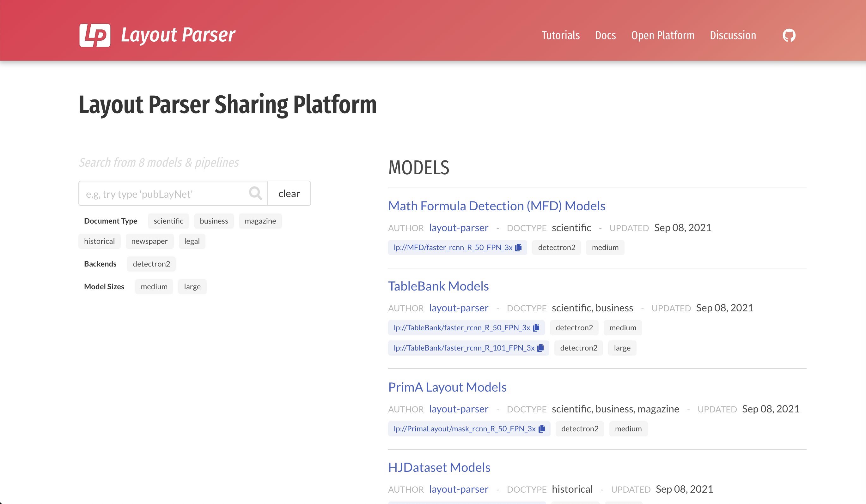Toggle the detectron2 backend filter

(x=151, y=263)
